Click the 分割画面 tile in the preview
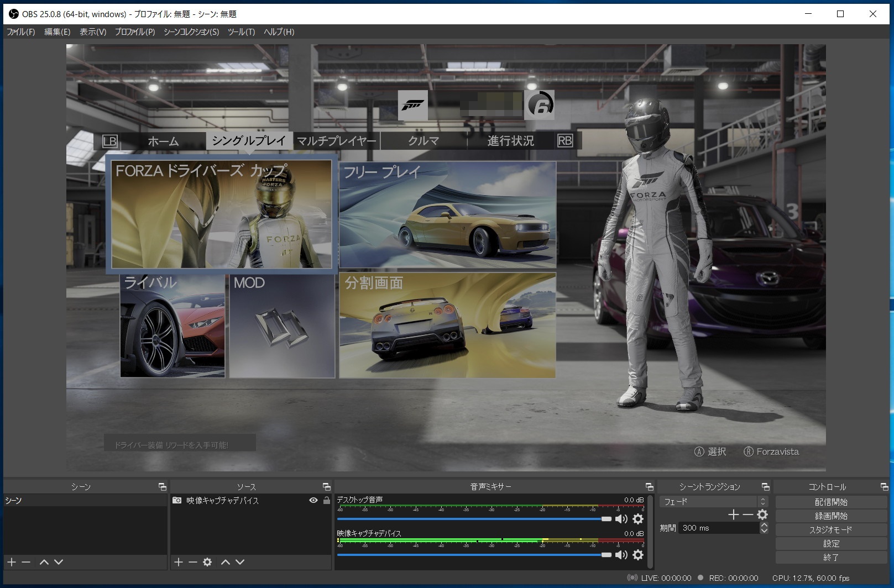Viewport: 894px width, 588px height. 447,326
